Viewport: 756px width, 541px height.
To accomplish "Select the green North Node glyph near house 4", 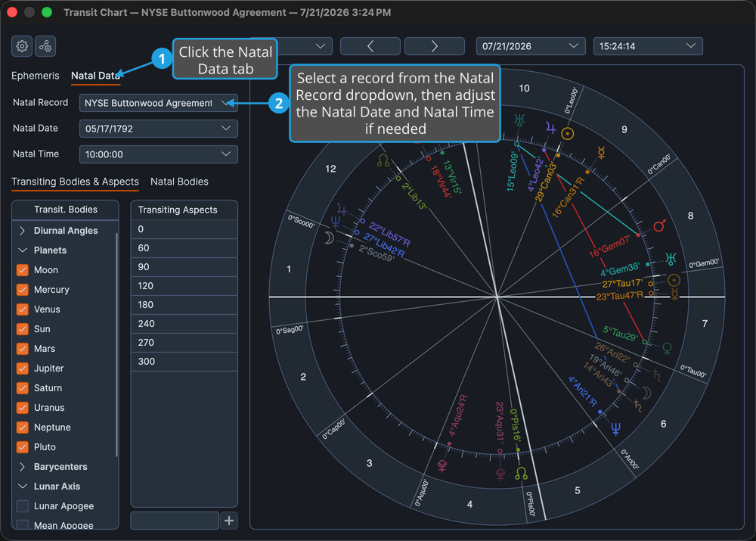I will (521, 474).
